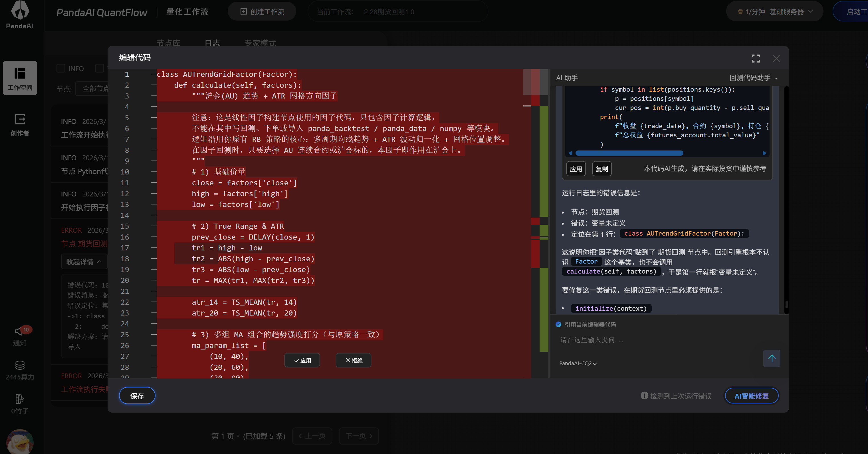Switch to the 日志 tab
The image size is (868, 454).
click(x=212, y=43)
